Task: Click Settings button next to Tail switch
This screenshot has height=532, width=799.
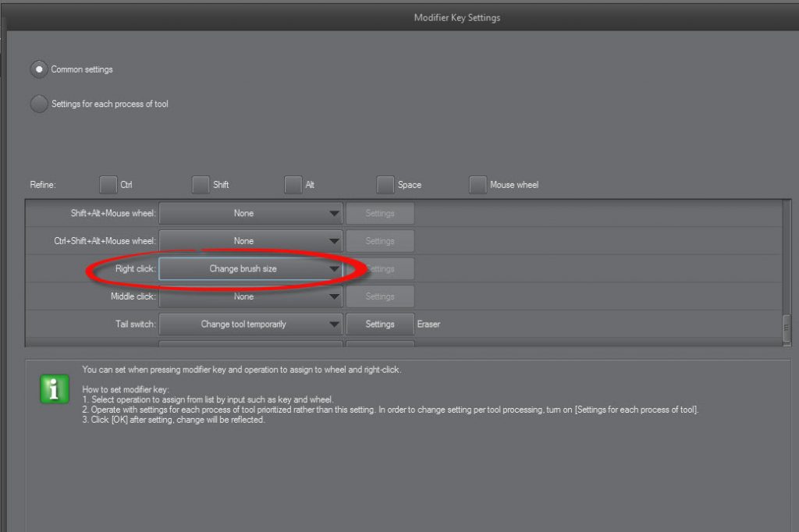Action: [380, 325]
